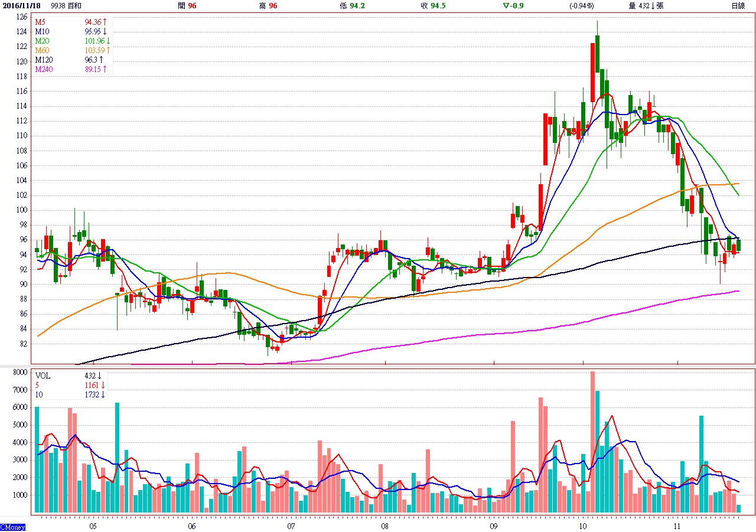756x532 pixels.
Task: Select the 量 432 張 volume readout
Action: point(646,6)
